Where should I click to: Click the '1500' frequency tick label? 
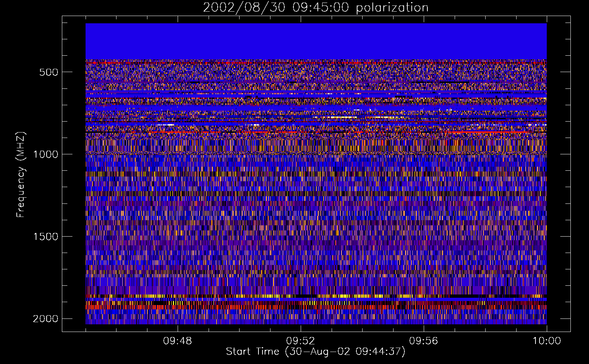point(46,237)
